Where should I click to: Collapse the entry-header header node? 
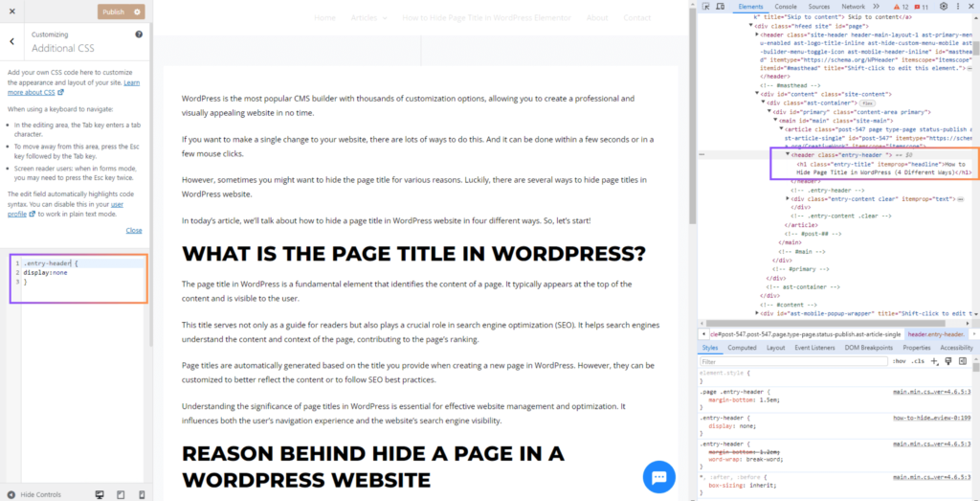(788, 154)
